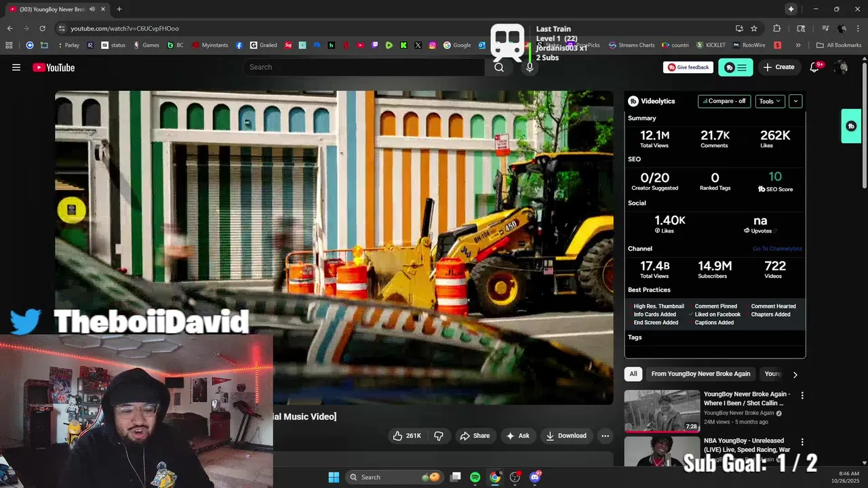868x488 pixels.
Task: Click the Windows taskbar search box
Action: [x=393, y=477]
